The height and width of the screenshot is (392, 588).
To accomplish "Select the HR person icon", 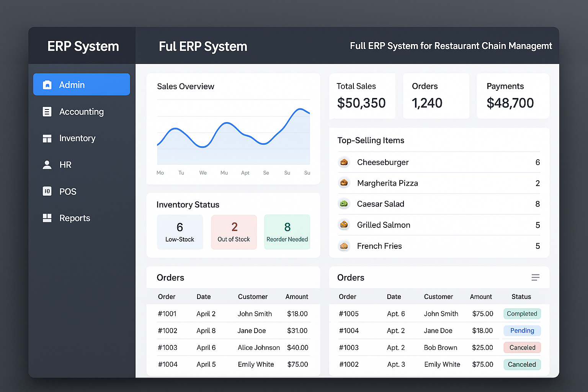I will click(47, 165).
